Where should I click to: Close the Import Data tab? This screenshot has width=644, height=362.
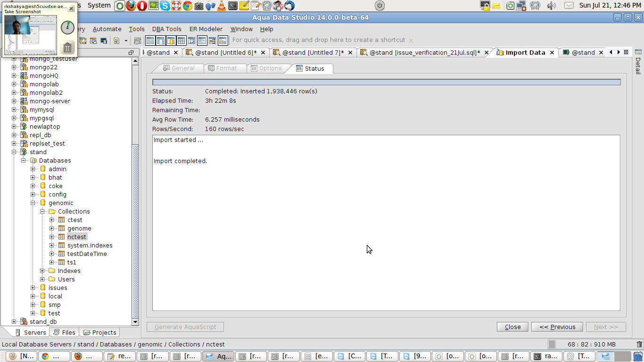point(552,52)
